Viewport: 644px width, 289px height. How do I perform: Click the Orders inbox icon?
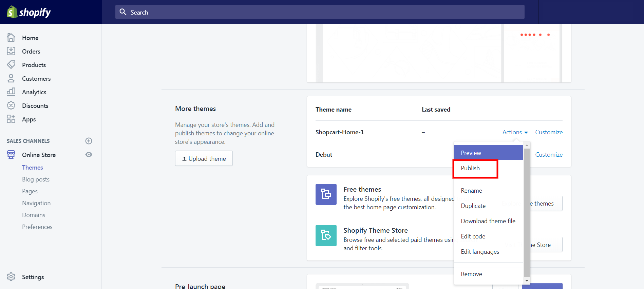[11, 51]
